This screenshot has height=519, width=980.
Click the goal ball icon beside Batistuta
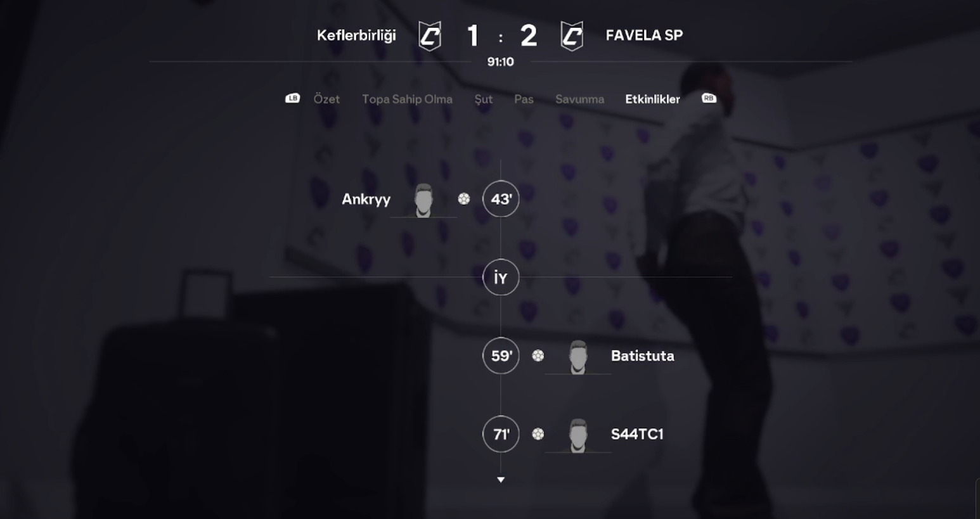click(x=538, y=356)
